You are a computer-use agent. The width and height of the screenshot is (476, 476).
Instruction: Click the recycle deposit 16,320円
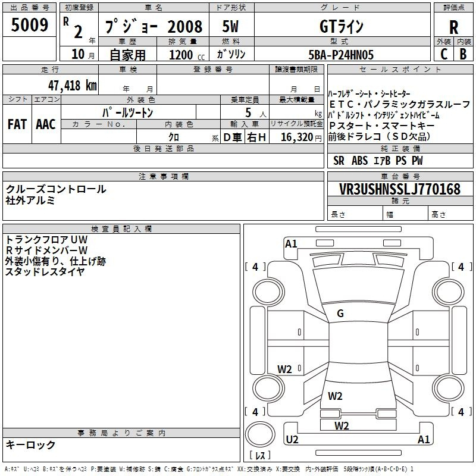point(301,137)
